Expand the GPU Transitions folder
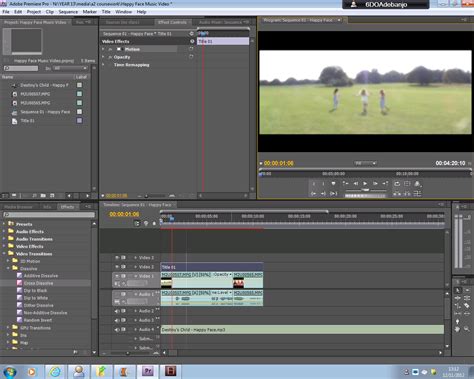474x379 pixels. point(8,328)
